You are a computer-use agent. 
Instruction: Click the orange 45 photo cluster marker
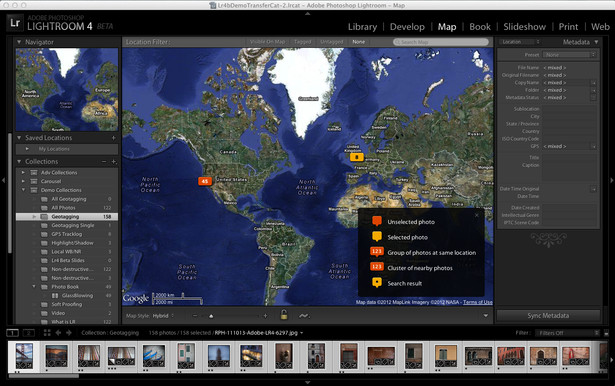click(x=204, y=181)
